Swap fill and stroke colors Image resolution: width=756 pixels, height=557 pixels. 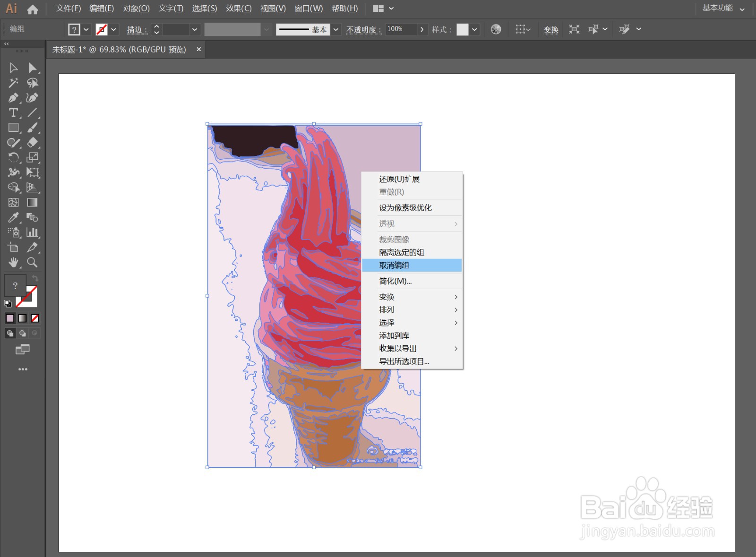[x=35, y=278]
